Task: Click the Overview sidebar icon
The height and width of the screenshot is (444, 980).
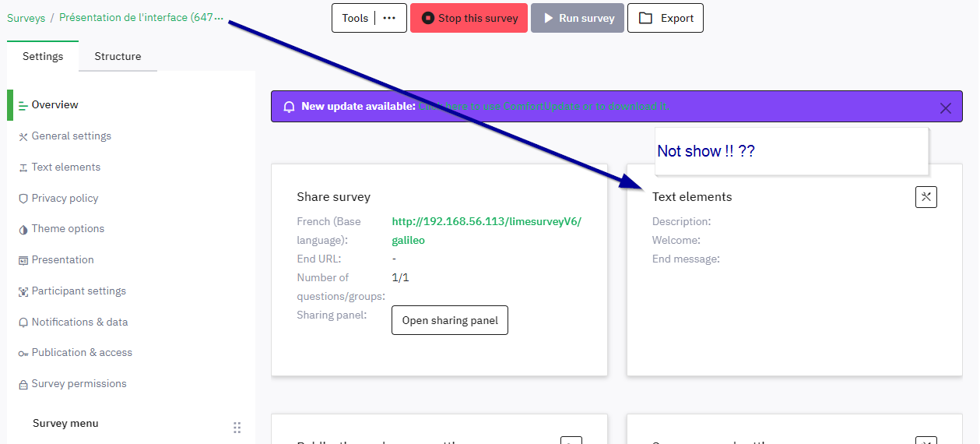Action: click(x=23, y=105)
